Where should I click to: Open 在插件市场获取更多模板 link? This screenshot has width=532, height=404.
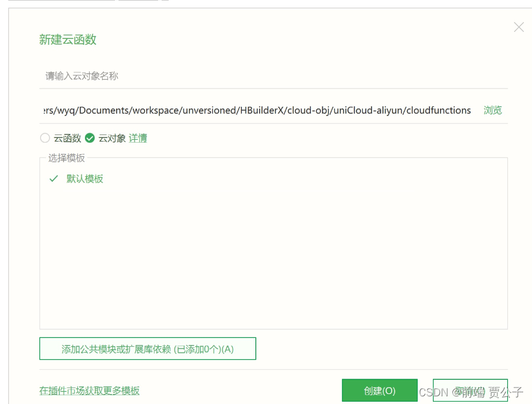click(x=89, y=390)
